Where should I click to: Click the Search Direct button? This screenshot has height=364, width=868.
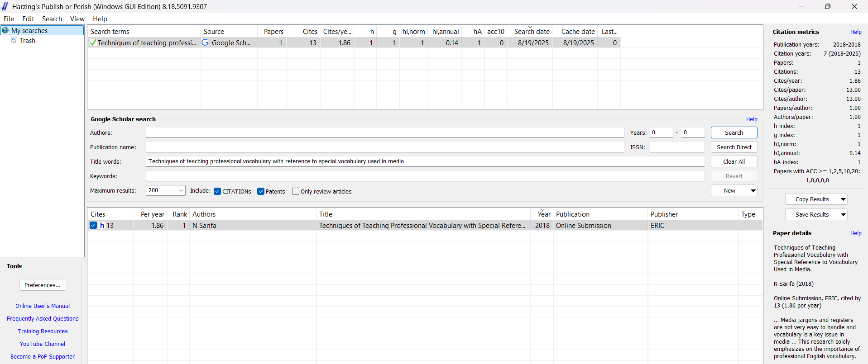(x=734, y=147)
